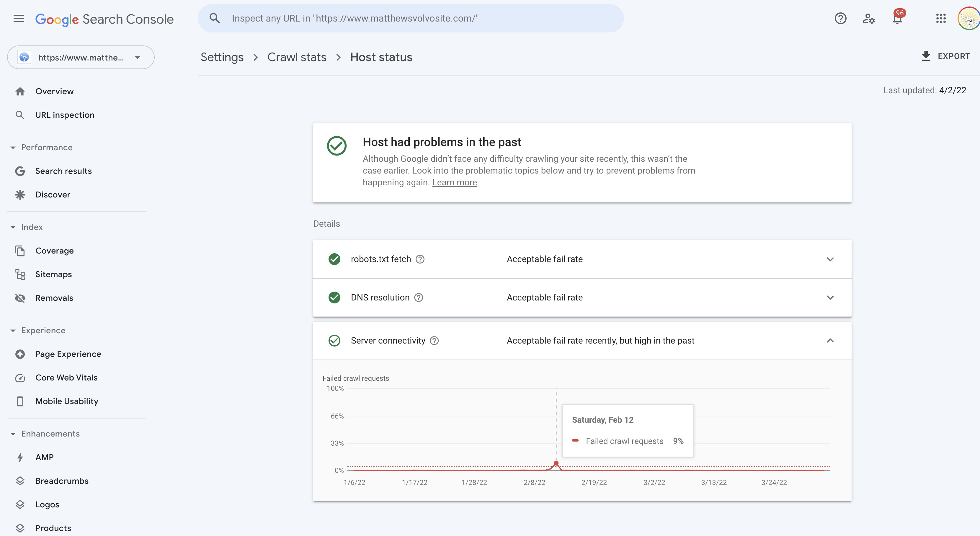Open the notifications bell with 96 badge
This screenshot has height=536, width=980.
897,18
